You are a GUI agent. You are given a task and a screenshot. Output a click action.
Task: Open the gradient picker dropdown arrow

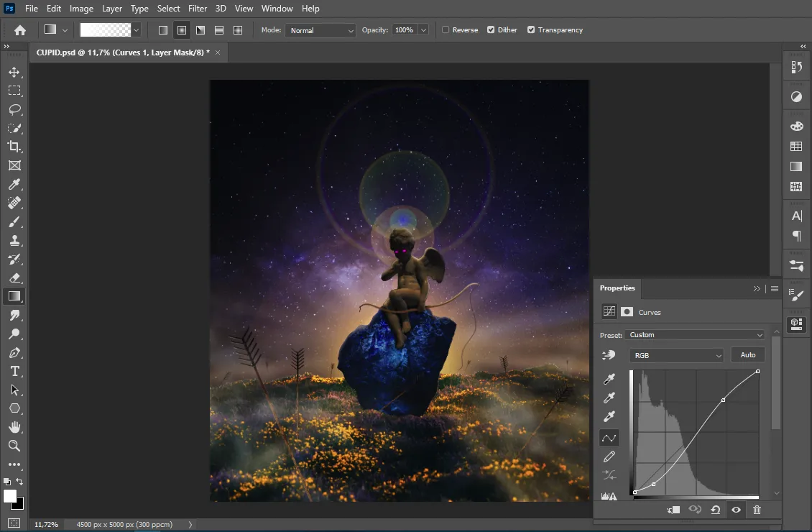coord(136,30)
